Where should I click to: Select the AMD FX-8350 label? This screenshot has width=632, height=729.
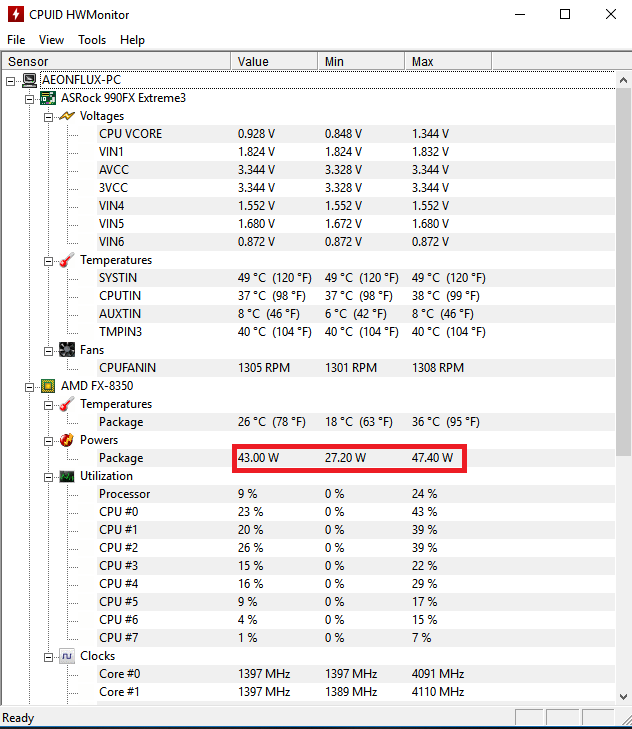[97, 386]
